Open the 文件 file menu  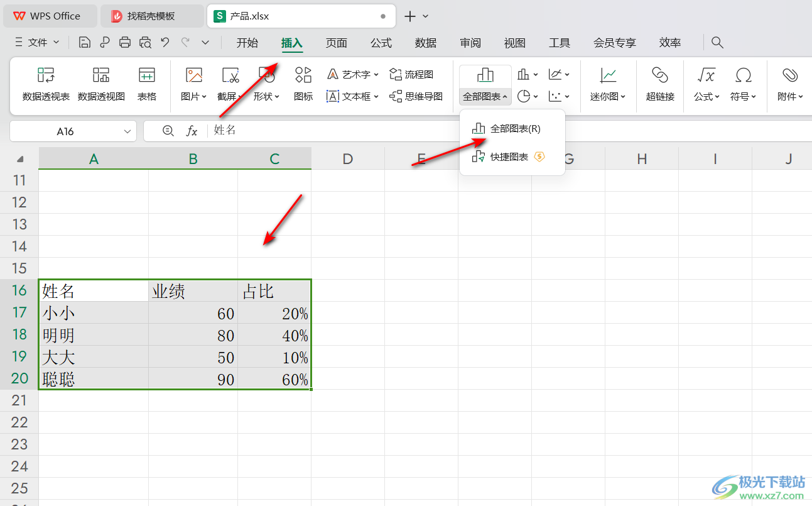coord(37,43)
